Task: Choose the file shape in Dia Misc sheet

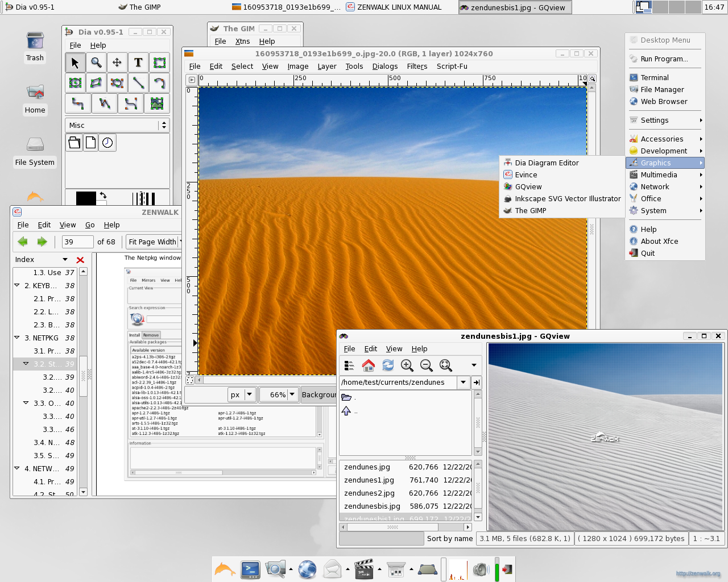Action: pos(91,143)
